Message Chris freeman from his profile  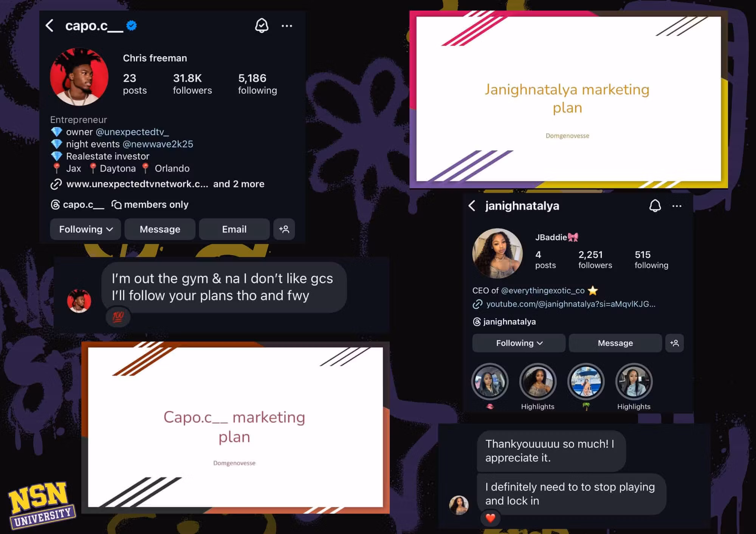click(x=160, y=229)
